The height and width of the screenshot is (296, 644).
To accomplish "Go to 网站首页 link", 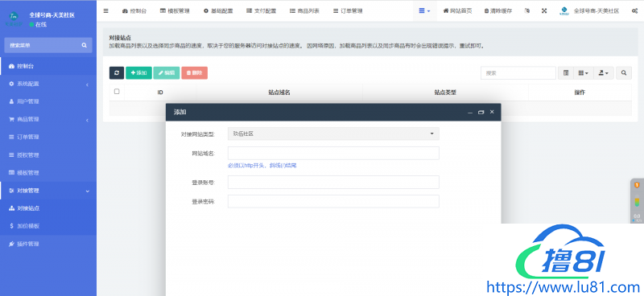I will 457,11.
